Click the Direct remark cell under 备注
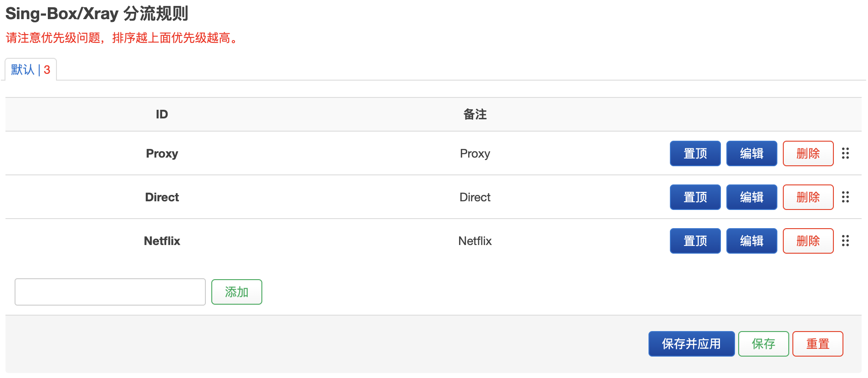This screenshot has width=868, height=378. (475, 197)
